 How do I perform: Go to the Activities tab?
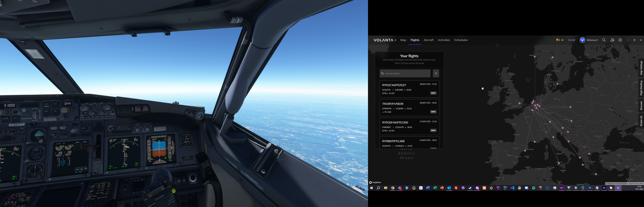[444, 40]
